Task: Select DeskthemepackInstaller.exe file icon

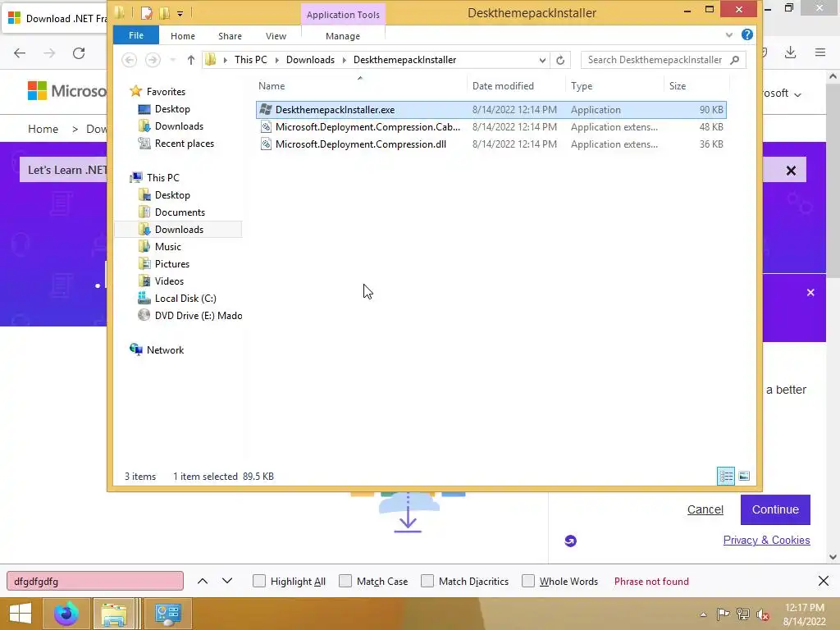Action: point(266,110)
